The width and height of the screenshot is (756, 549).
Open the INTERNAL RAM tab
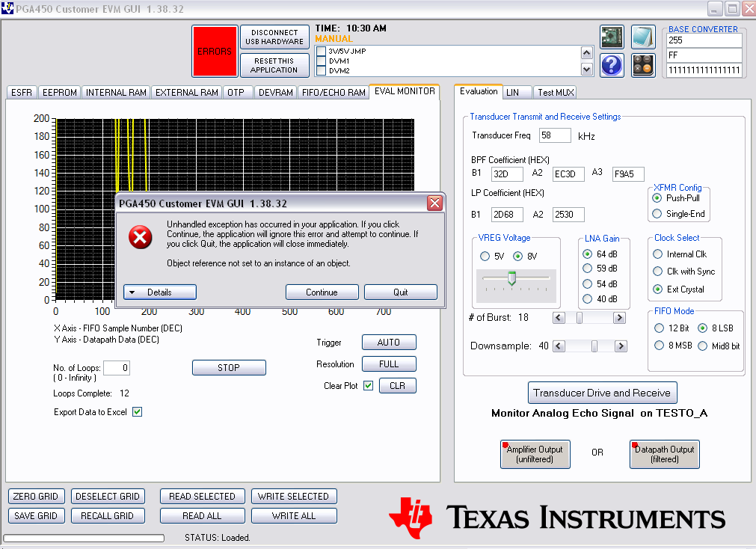click(x=116, y=92)
